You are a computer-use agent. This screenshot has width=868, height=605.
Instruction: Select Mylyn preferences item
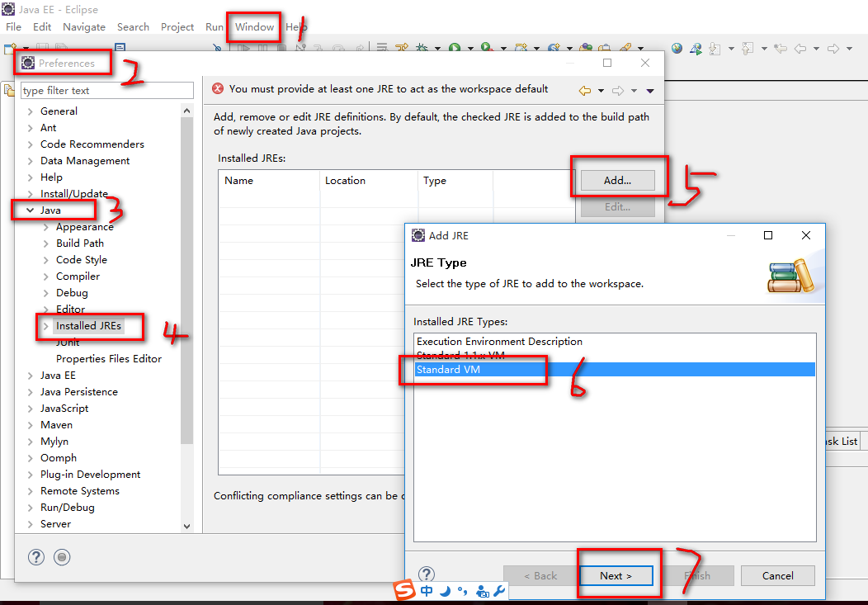[54, 442]
